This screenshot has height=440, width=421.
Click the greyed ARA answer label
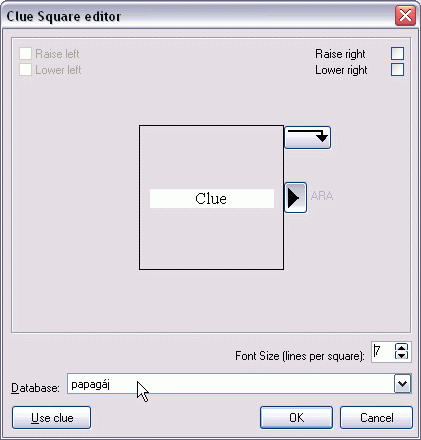tap(322, 196)
